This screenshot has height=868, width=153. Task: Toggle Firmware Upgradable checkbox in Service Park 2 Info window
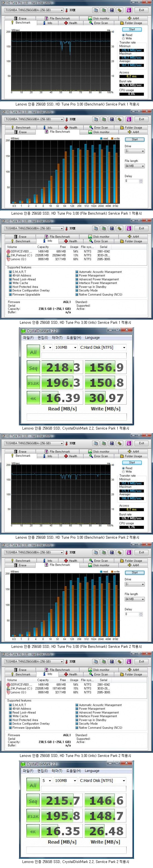coord(10,728)
